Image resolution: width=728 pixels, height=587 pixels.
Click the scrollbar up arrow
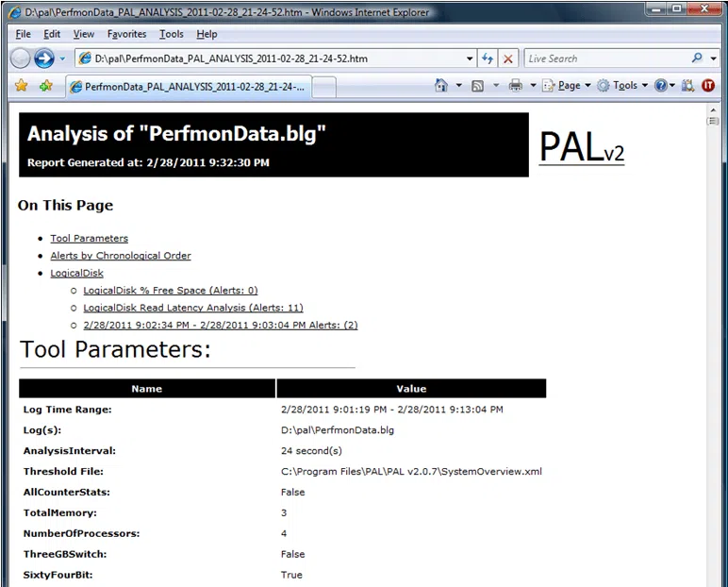pyautogui.click(x=713, y=110)
